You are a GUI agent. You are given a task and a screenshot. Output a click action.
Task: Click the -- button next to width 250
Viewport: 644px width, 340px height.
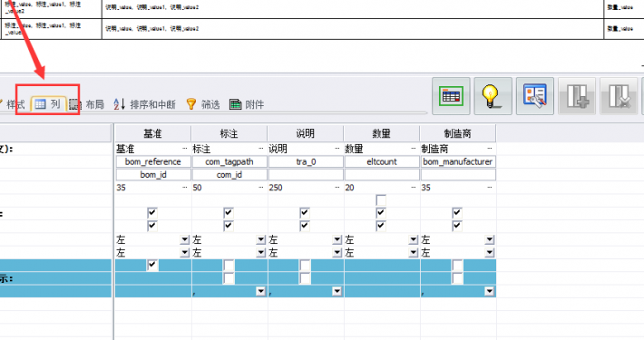click(x=337, y=188)
